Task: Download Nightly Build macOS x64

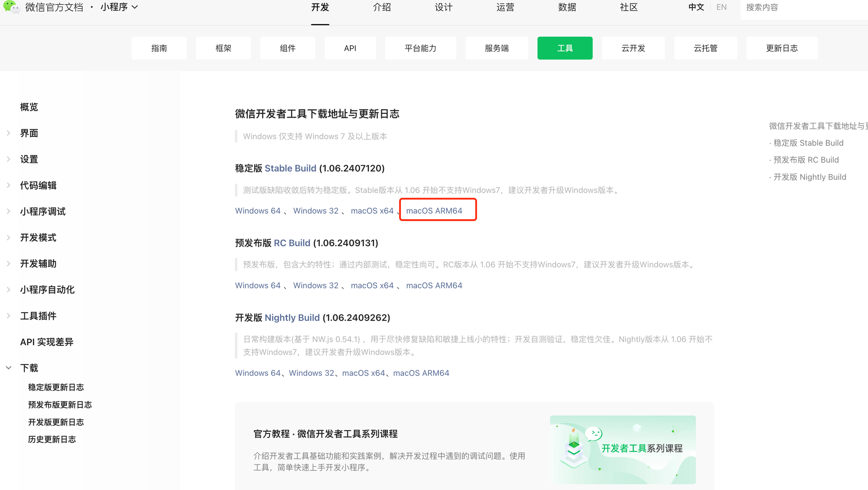Action: coord(364,373)
